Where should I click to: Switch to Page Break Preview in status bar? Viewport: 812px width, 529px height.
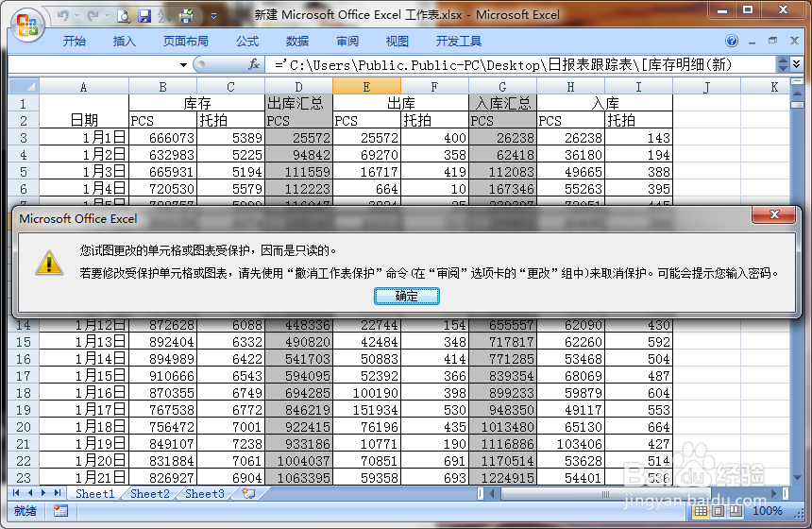pyautogui.click(x=736, y=511)
